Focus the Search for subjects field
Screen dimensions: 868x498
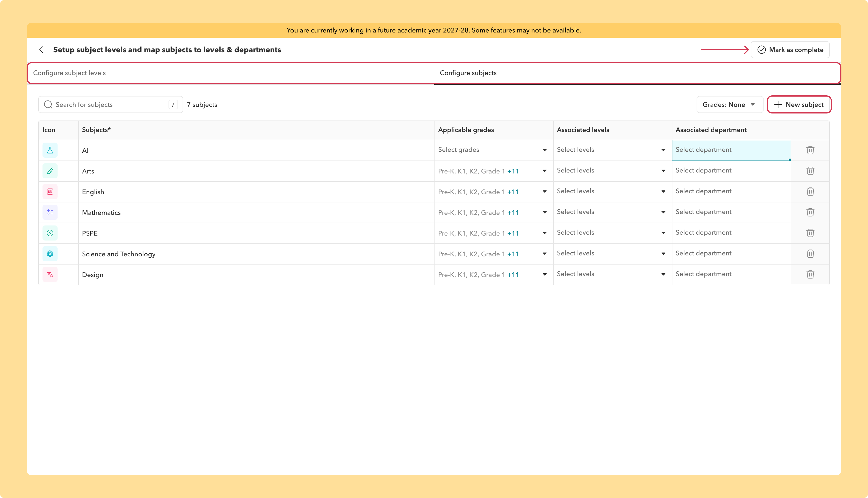[x=111, y=105]
